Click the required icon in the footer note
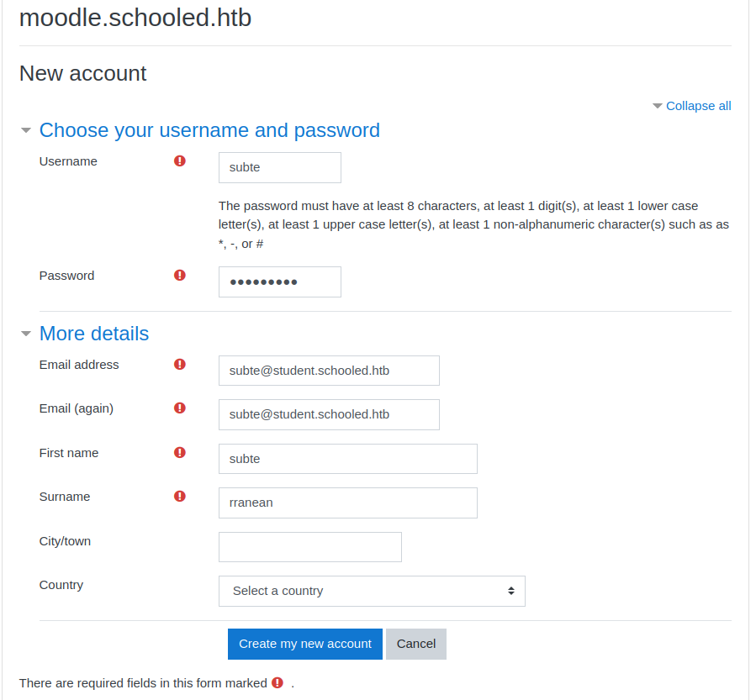756x700 pixels. pos(278,682)
